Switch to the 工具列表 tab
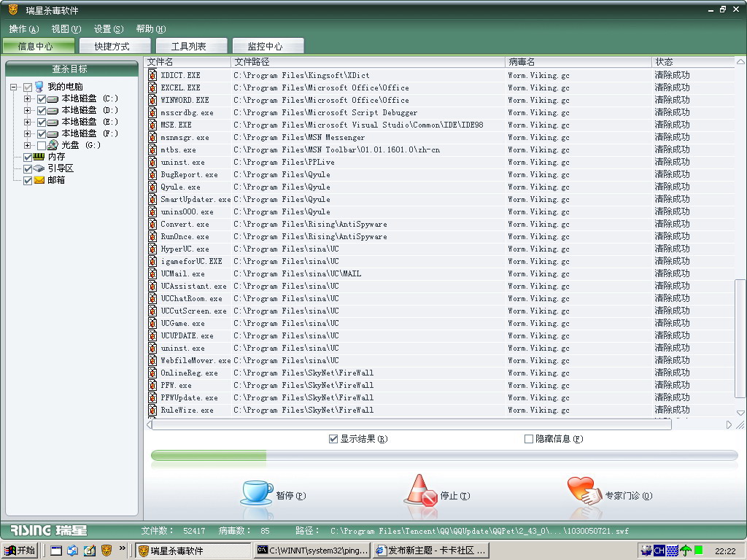 click(x=192, y=46)
